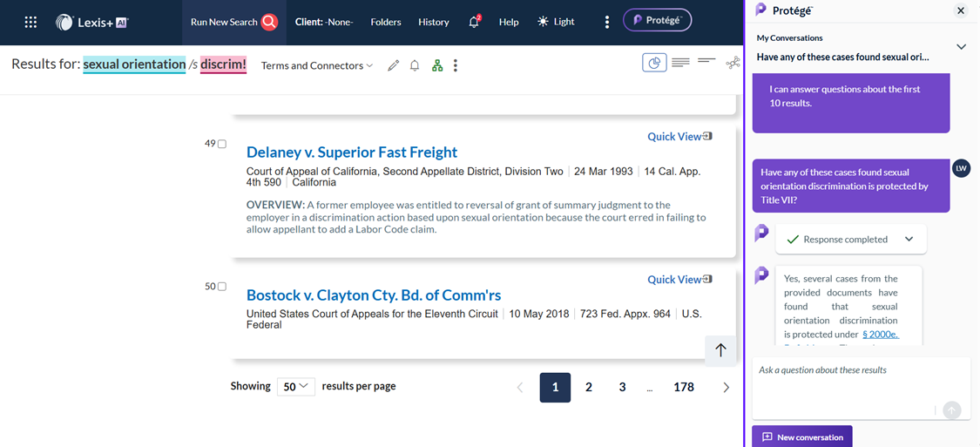Viewport: 980px width, 447px height.
Task: Click the Protégé pill button
Action: [657, 20]
